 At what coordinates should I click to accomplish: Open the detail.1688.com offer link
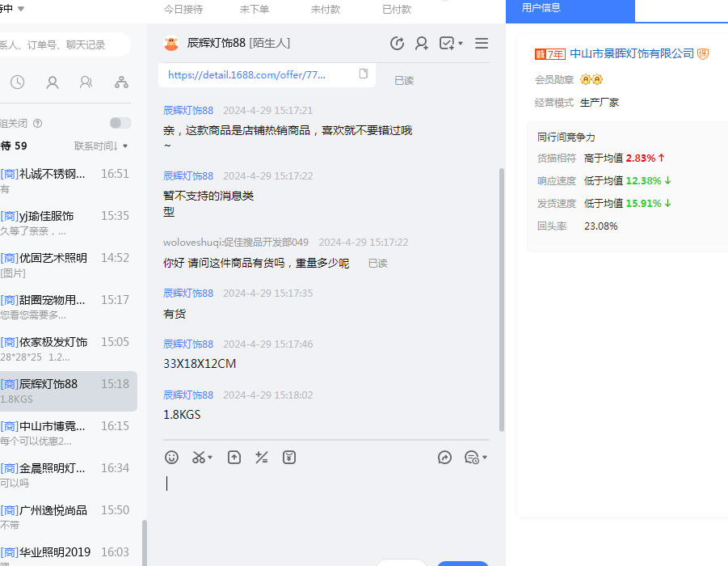247,74
